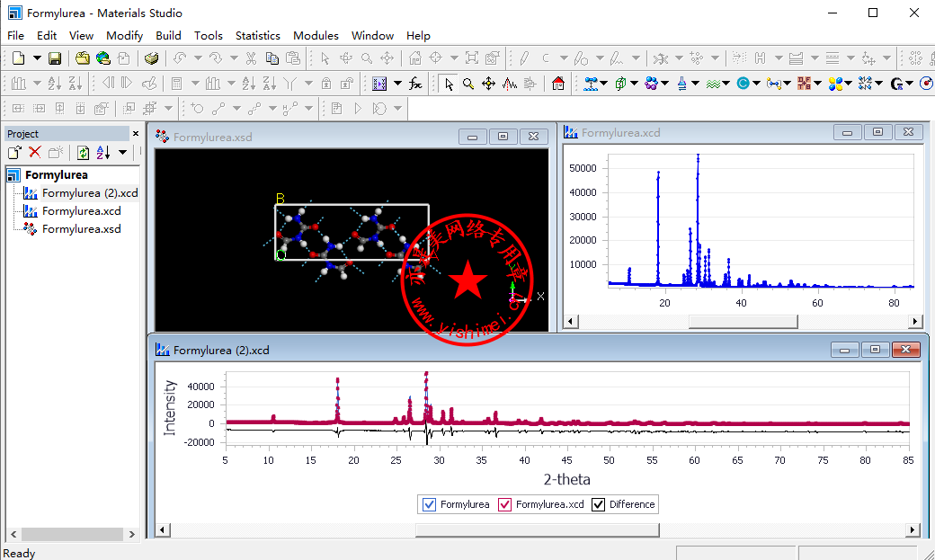Open the Amorphous Cell module icon
The height and width of the screenshot is (560, 935).
pyautogui.click(x=620, y=84)
